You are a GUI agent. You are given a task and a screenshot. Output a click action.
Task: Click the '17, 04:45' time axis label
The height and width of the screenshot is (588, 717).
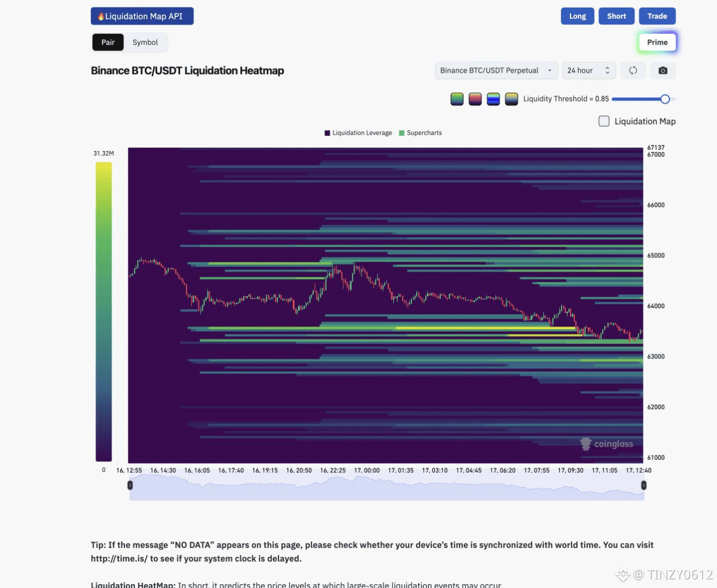coord(469,471)
